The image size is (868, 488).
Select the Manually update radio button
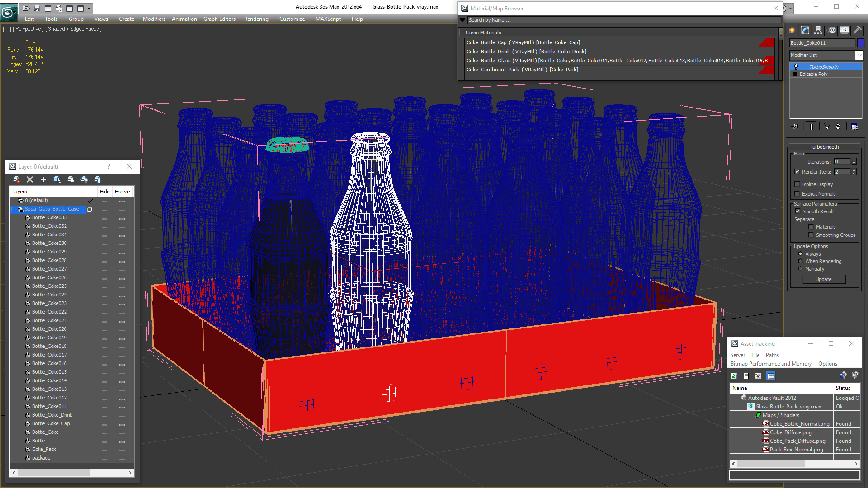pyautogui.click(x=801, y=269)
